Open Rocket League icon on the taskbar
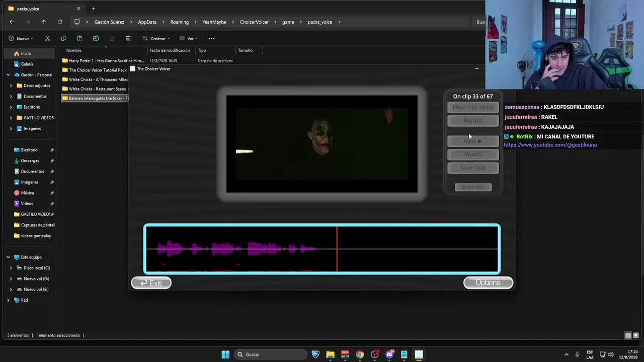This screenshot has height=362, width=644. pos(315,354)
